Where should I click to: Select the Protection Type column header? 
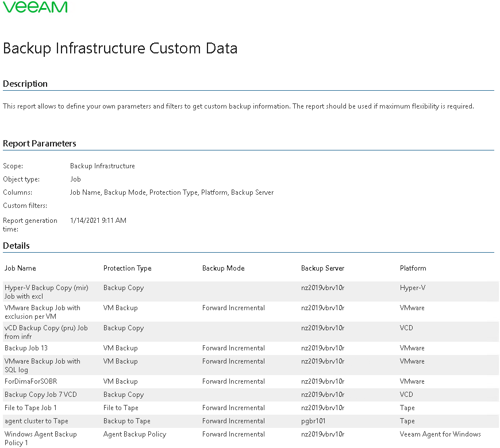pyautogui.click(x=127, y=268)
